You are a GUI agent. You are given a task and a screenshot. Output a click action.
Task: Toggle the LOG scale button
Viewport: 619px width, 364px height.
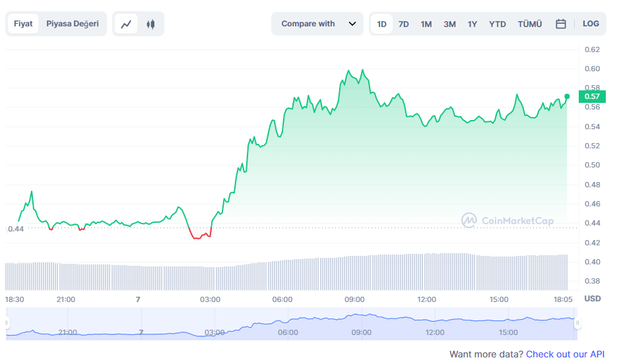[591, 24]
